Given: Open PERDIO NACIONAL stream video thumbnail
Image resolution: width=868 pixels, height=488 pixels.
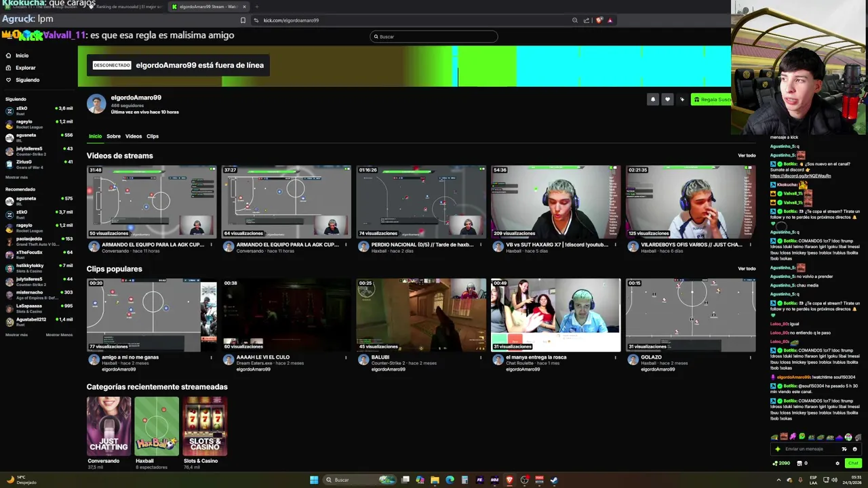Looking at the screenshot, I should (x=421, y=202).
